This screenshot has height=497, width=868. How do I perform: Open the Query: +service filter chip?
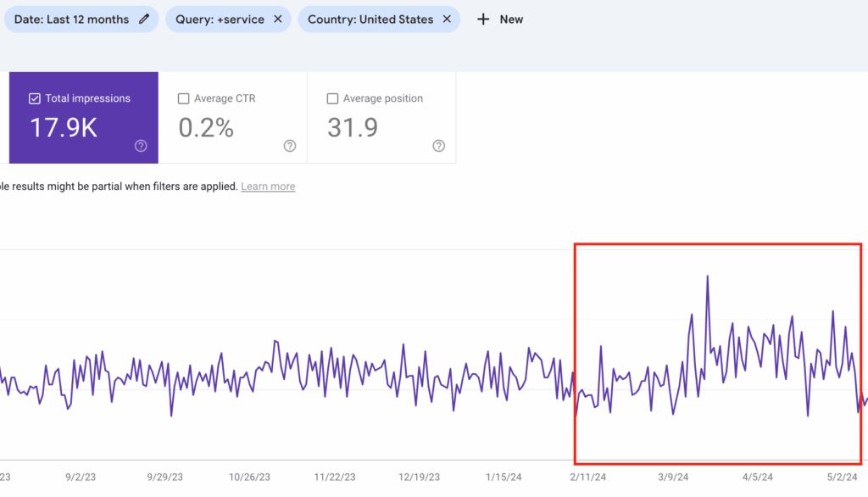pos(220,19)
